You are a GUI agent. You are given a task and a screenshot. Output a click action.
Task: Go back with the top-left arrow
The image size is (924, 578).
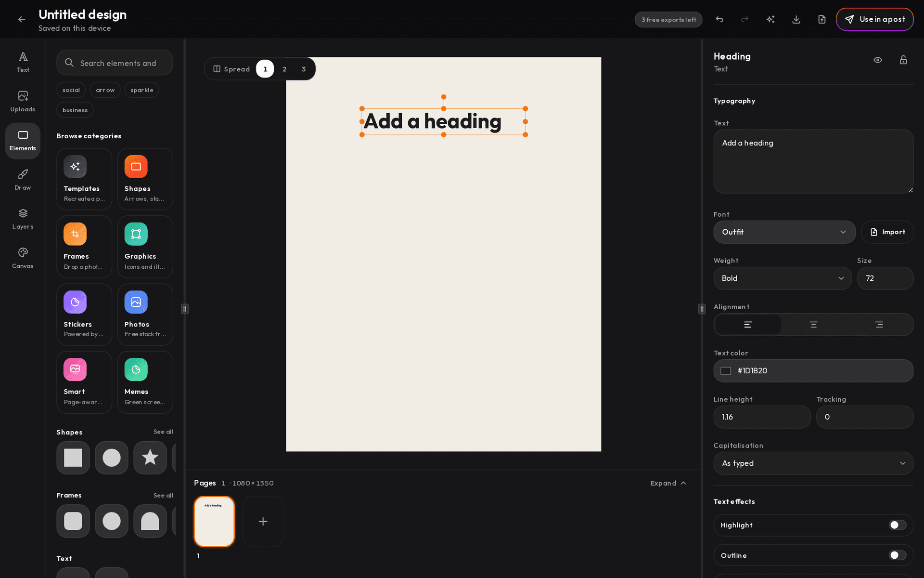(22, 19)
